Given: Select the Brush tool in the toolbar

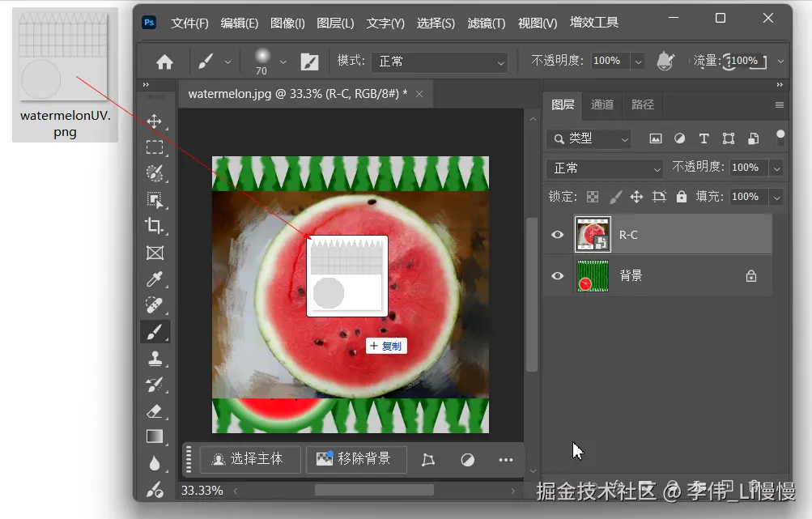Looking at the screenshot, I should click(x=155, y=331).
